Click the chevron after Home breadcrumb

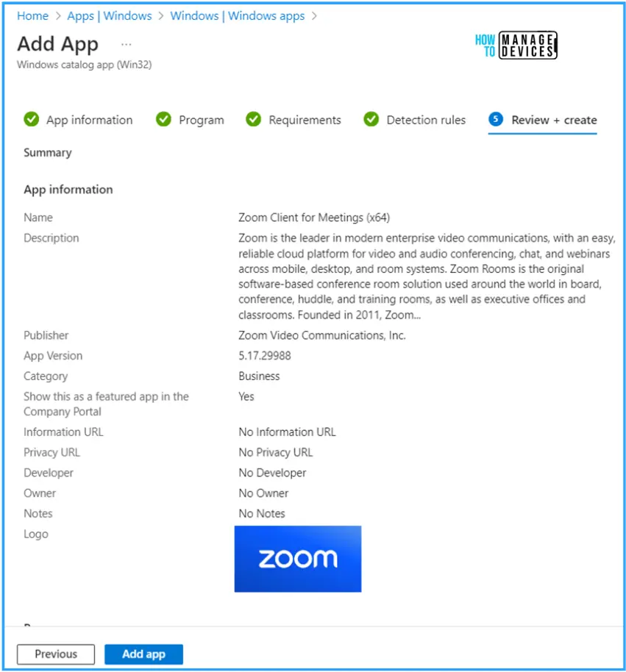[58, 16]
